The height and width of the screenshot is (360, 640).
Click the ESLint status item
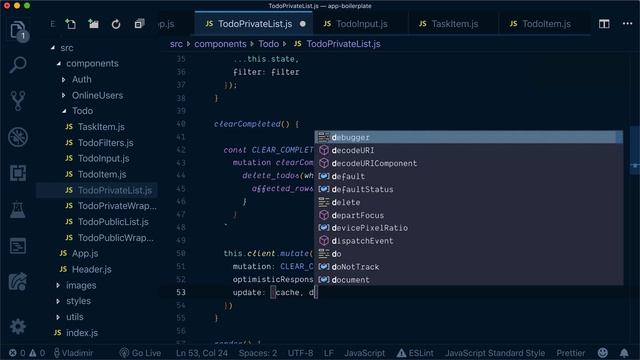pyautogui.click(x=416, y=353)
